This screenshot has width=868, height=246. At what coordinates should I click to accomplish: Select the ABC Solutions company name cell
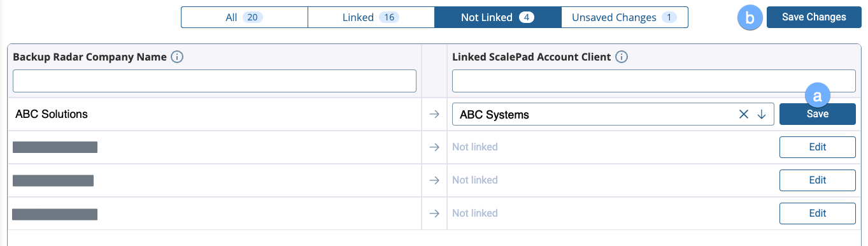[x=215, y=115]
